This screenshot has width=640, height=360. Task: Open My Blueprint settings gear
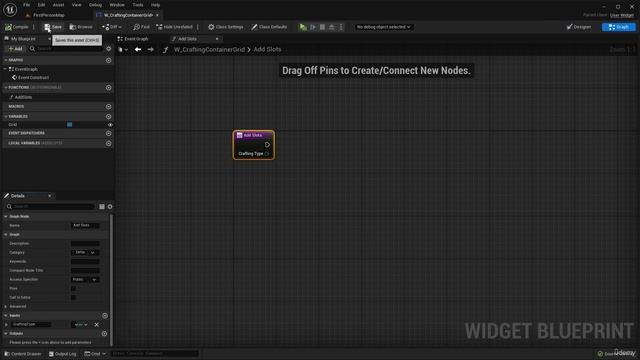pos(109,49)
